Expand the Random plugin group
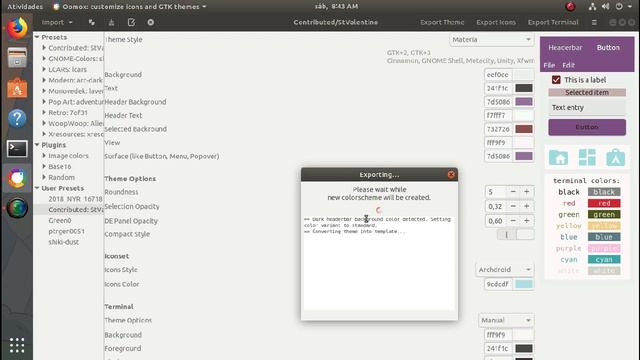Screen dimensions: 640x360 [44, 178]
